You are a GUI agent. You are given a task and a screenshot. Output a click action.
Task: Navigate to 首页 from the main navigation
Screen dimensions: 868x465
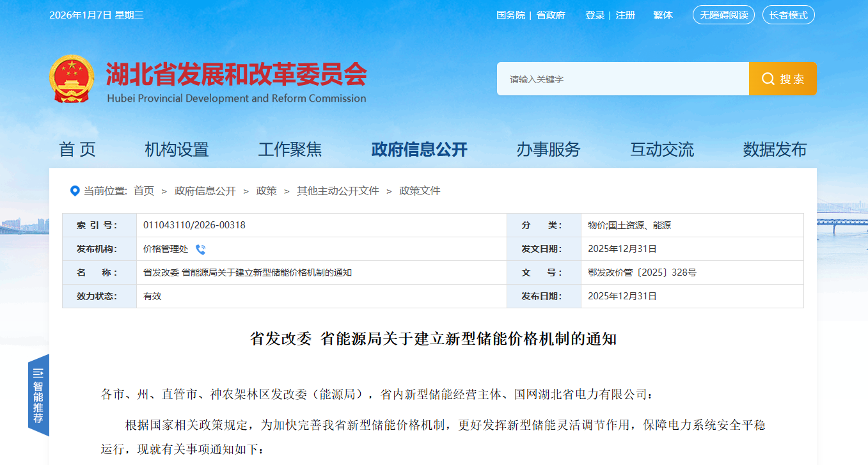tap(79, 149)
